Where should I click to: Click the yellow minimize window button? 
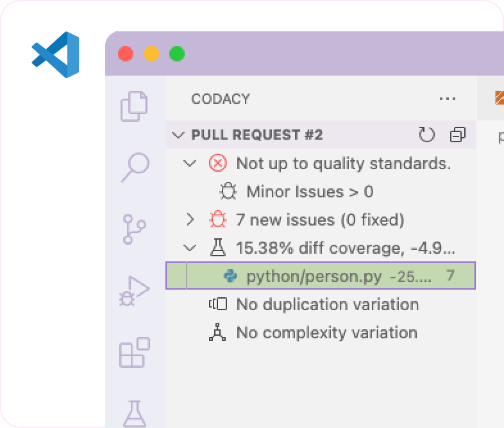point(151,54)
